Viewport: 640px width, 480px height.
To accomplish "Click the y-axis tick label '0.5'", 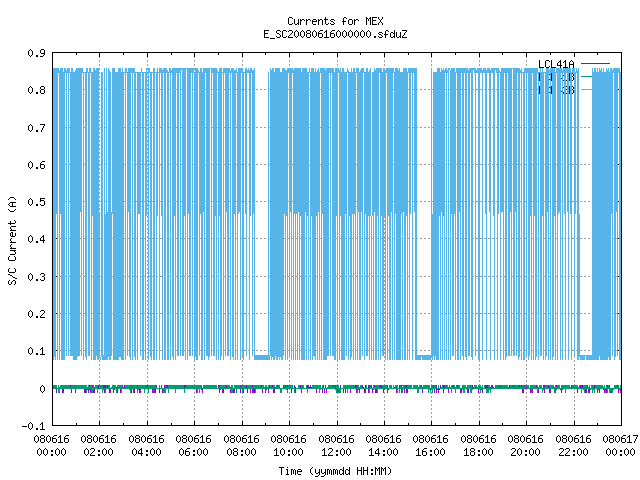I will 36,202.
